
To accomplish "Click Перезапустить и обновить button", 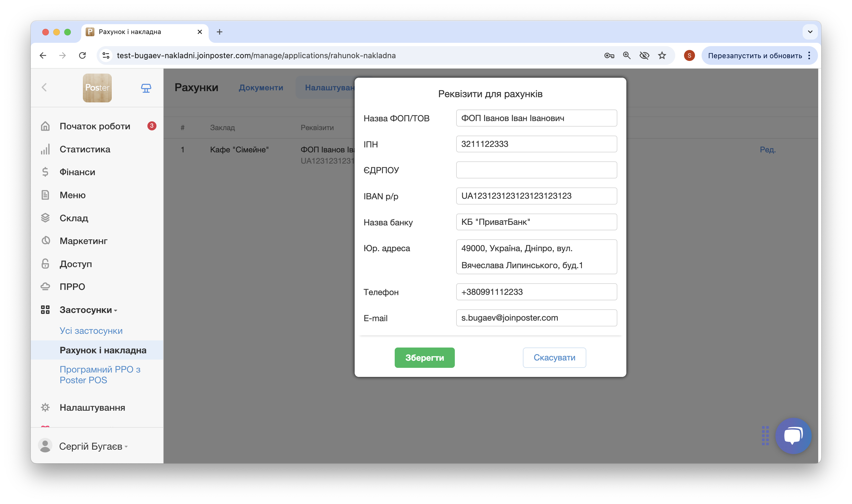I will pyautogui.click(x=755, y=55).
